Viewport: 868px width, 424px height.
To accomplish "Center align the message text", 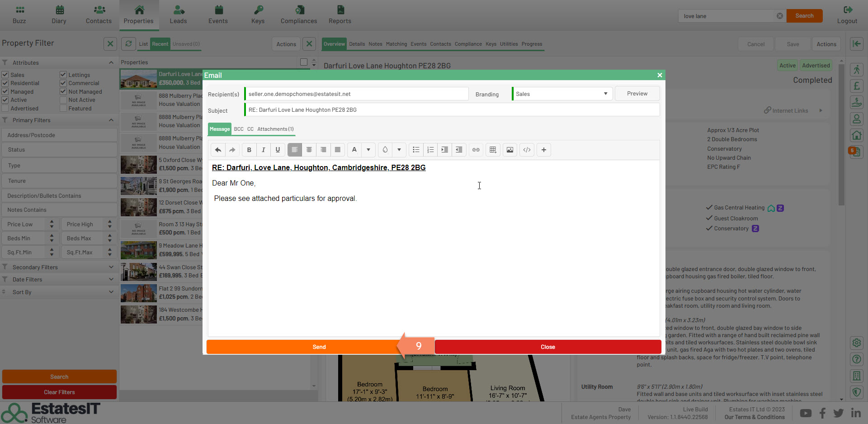I will [309, 150].
